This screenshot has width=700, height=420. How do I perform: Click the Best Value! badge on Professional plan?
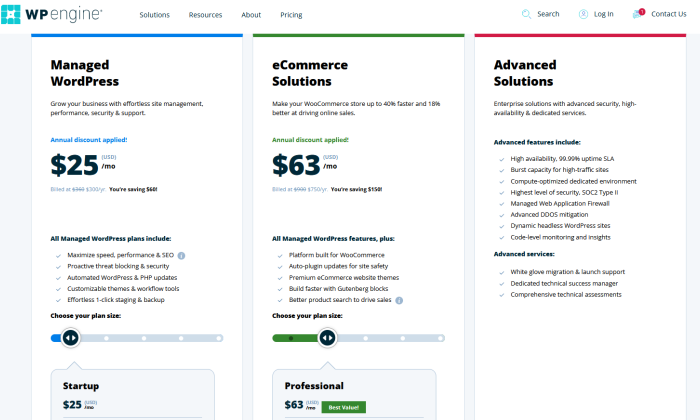(343, 407)
